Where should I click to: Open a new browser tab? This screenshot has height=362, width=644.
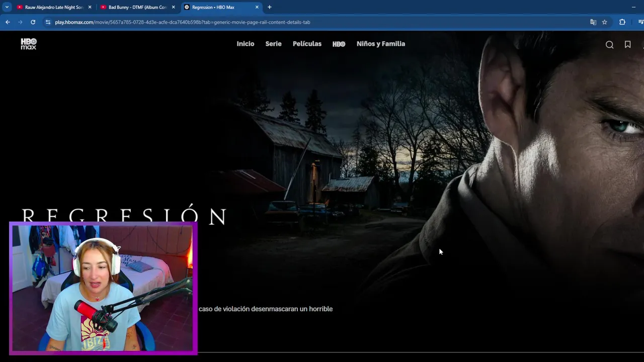point(270,7)
